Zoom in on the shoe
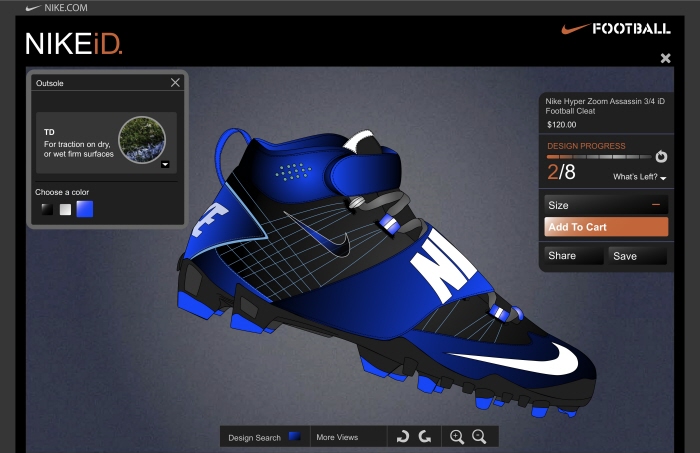This screenshot has width=700, height=453. click(x=456, y=436)
